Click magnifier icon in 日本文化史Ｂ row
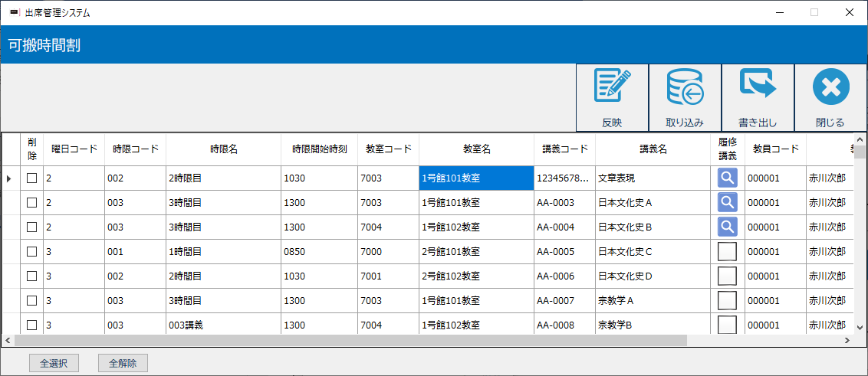 coord(727,227)
